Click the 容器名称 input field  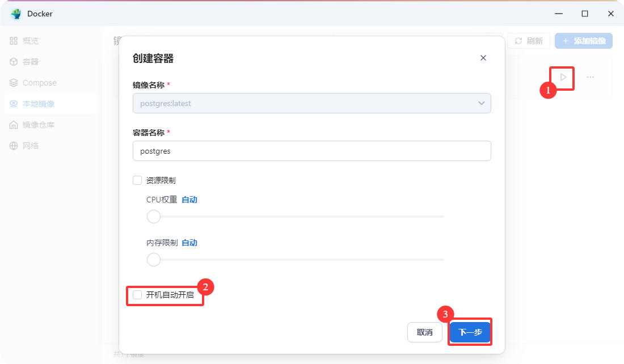tap(311, 151)
